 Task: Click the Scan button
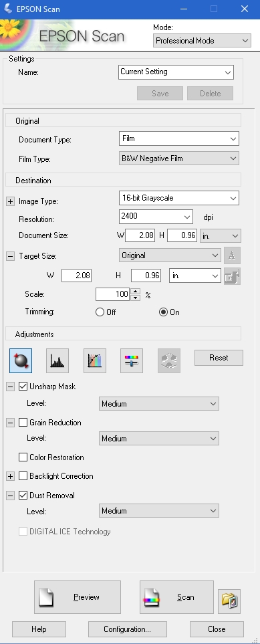pyautogui.click(x=176, y=597)
